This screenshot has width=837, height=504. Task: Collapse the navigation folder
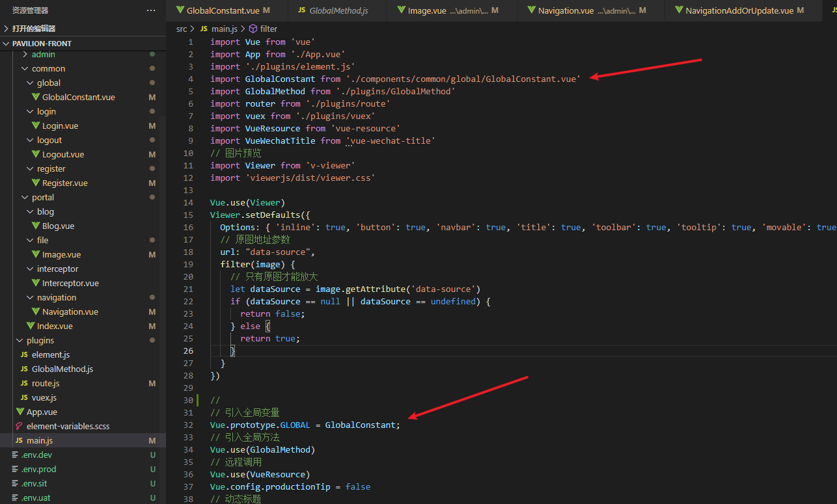coord(31,297)
